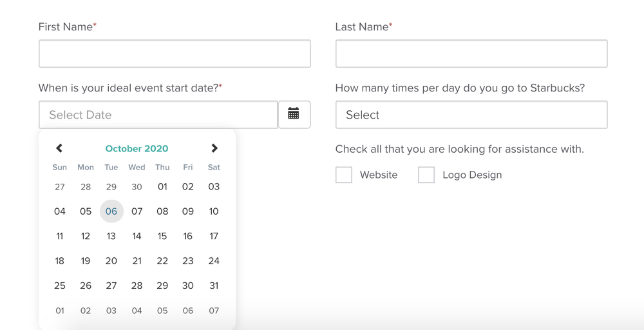Screen dimensions: 644x330
Task: Select October 10 in Saturday column
Action: (214, 211)
